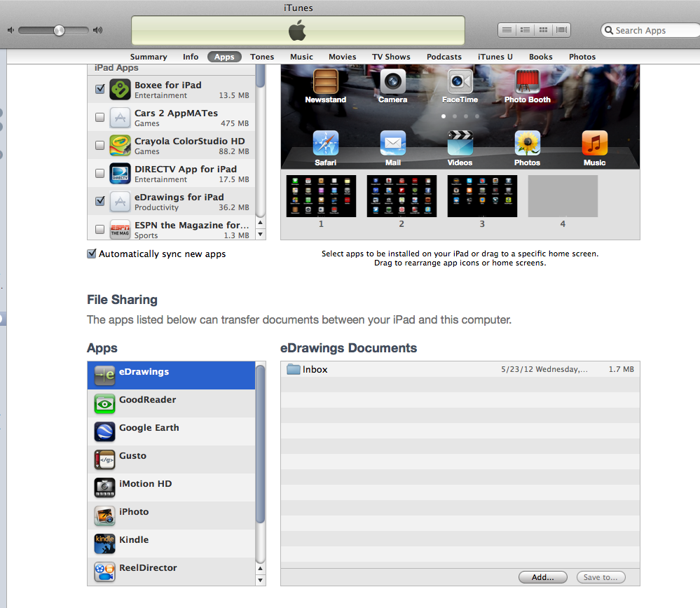This screenshot has width=700, height=608.
Task: Click the Inbox folder icon
Action: point(294,369)
